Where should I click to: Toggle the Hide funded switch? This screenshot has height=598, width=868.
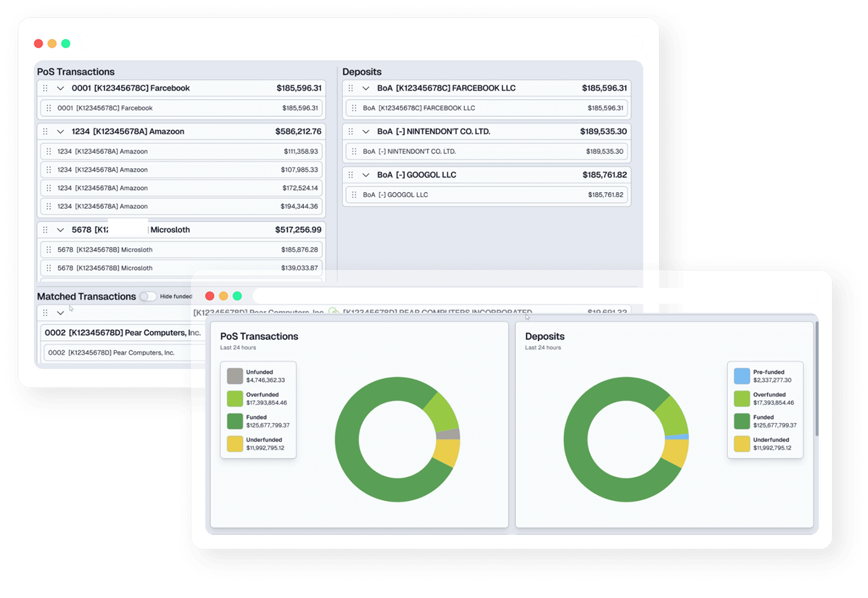[x=148, y=296]
